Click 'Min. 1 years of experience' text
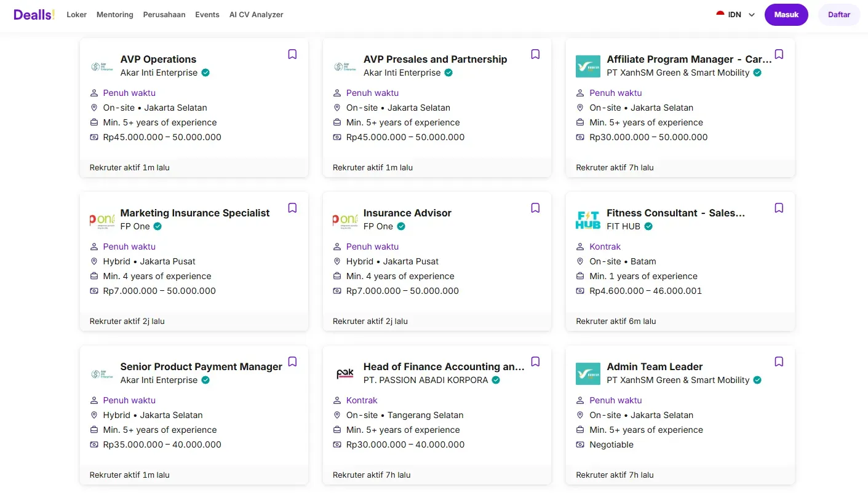Viewport: 868px width, 498px height. point(643,276)
